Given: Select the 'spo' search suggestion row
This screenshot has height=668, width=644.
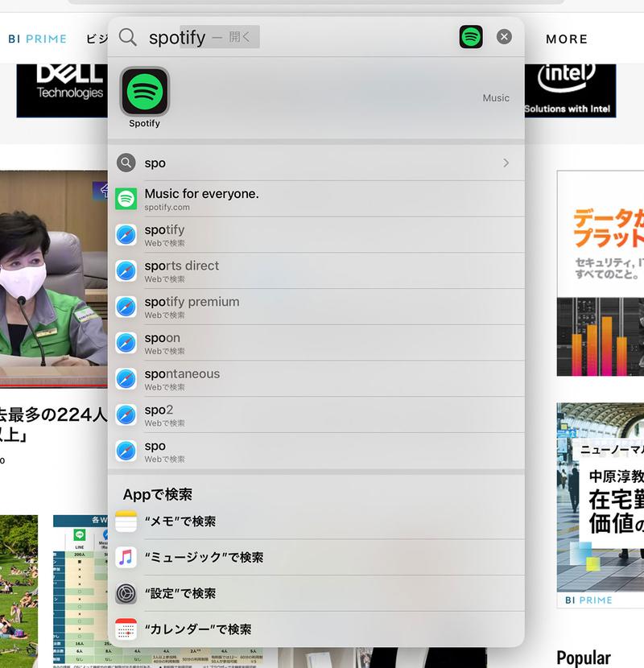Looking at the screenshot, I should 316,163.
